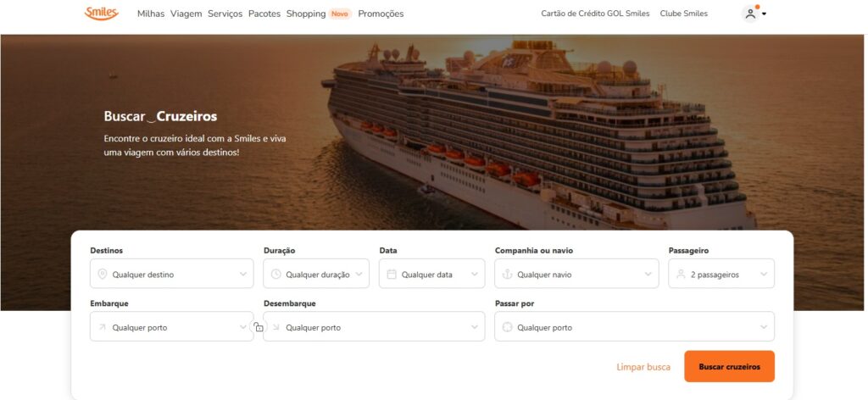
Task: Expand the Destinos dropdown chevron
Action: 243,275
